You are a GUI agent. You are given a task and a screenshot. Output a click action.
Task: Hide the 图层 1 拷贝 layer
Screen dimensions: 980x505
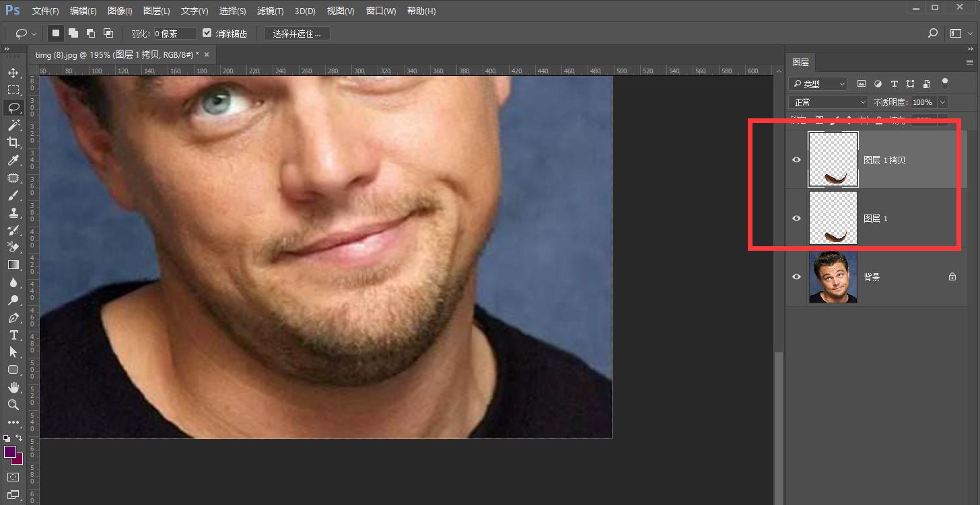797,160
